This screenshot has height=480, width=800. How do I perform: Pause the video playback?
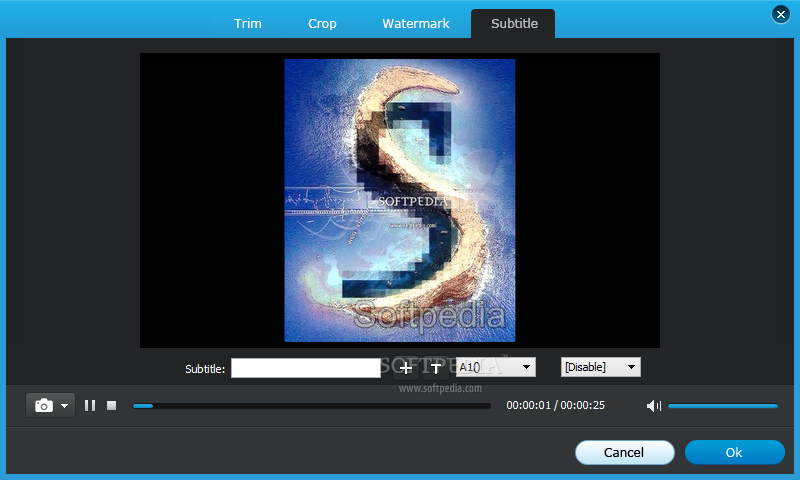(90, 406)
